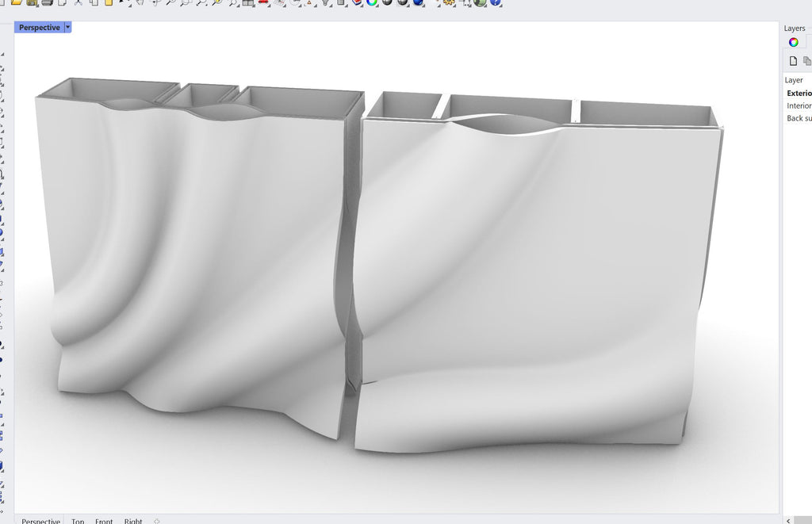Create a new layer with page icon

click(x=793, y=61)
